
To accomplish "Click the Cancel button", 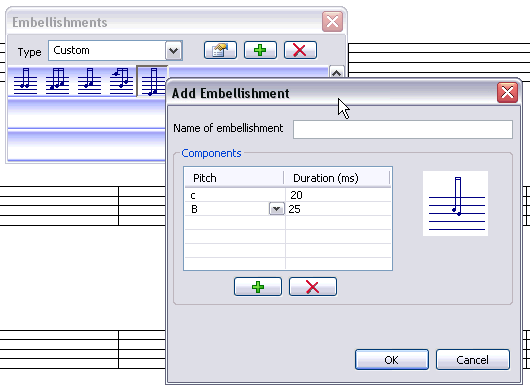I will pyautogui.click(x=473, y=360).
